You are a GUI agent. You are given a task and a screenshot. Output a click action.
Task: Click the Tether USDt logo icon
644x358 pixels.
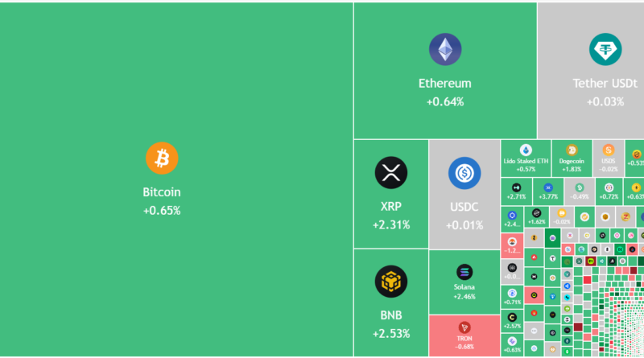(x=605, y=49)
